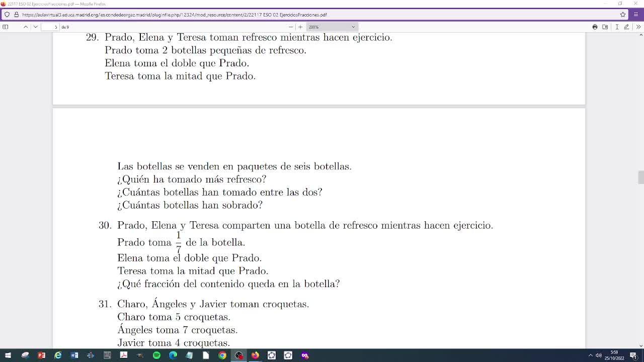Open PowerPoint from the taskbar
The width and height of the screenshot is (644, 362).
pyautogui.click(x=41, y=355)
